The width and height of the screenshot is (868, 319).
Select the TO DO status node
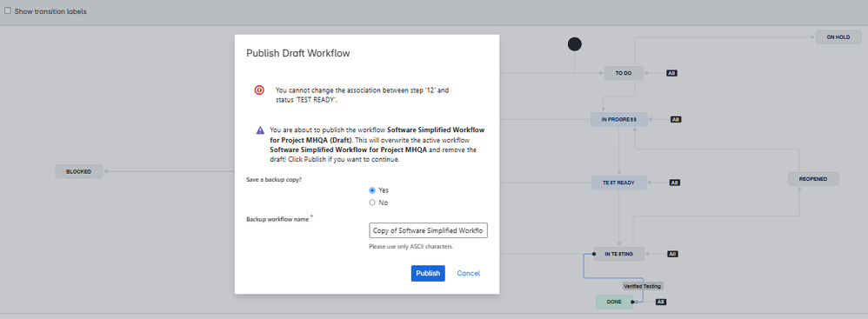(x=624, y=73)
